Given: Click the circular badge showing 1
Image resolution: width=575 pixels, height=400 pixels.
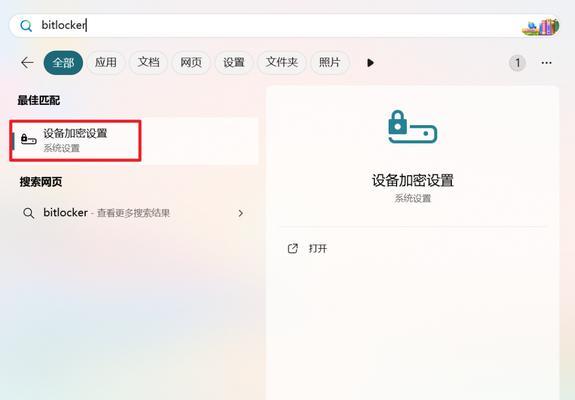Looking at the screenshot, I should pyautogui.click(x=517, y=63).
